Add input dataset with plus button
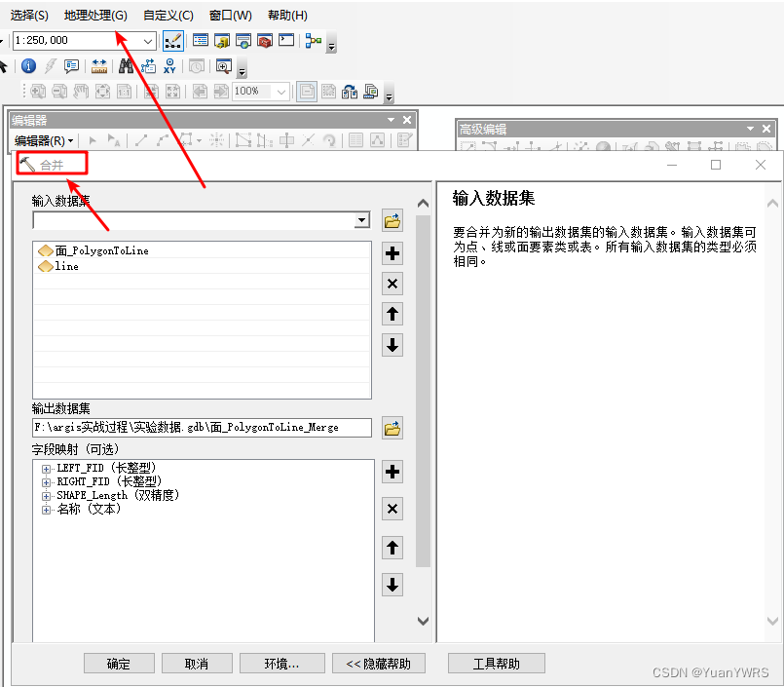 (x=392, y=253)
